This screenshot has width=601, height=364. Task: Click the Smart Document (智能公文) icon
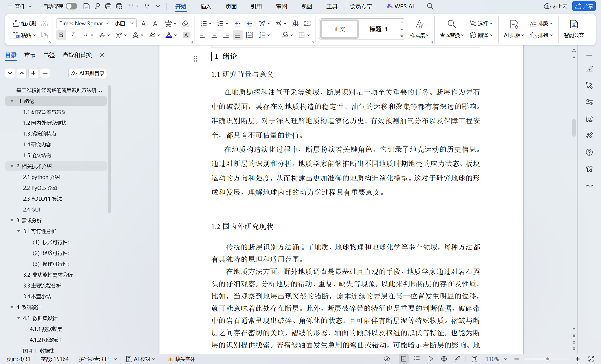[x=574, y=24]
